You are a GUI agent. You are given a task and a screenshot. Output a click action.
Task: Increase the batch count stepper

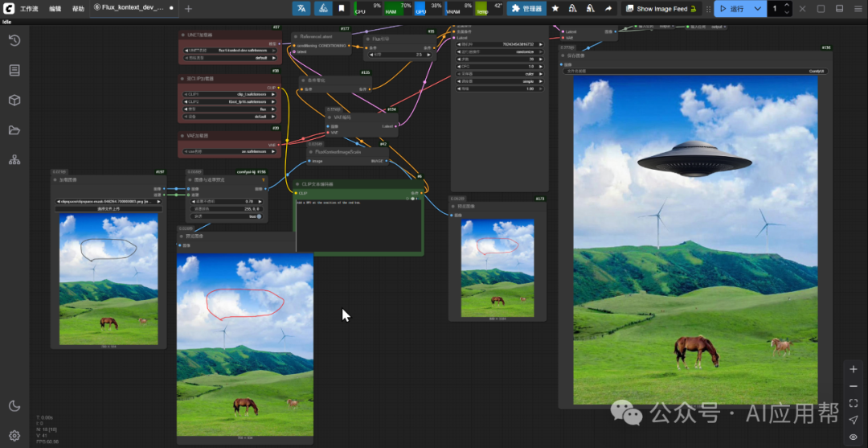pos(787,5)
